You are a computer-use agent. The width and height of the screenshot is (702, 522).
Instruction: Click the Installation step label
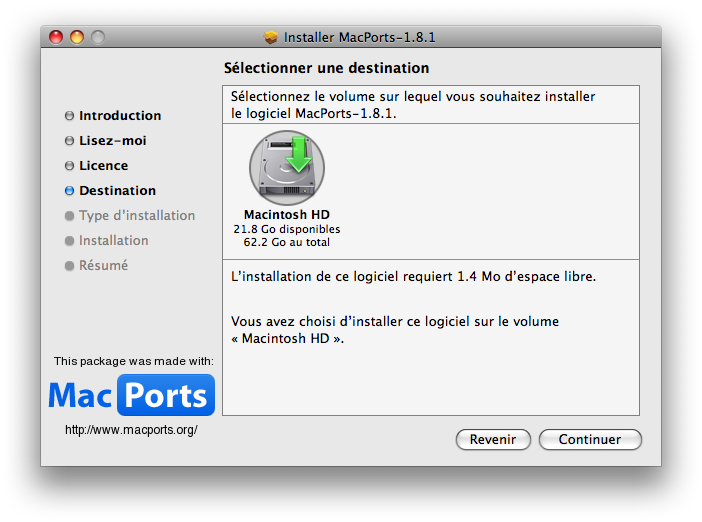[x=114, y=241]
